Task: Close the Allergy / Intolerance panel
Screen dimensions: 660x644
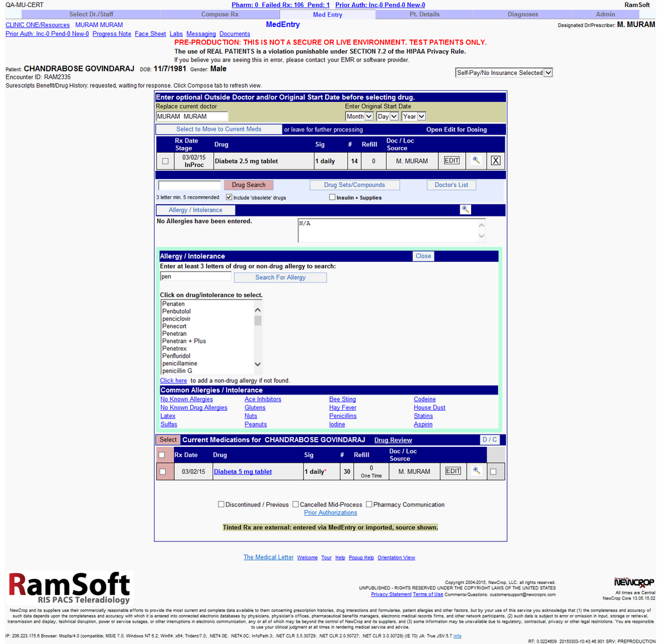Action: click(423, 256)
